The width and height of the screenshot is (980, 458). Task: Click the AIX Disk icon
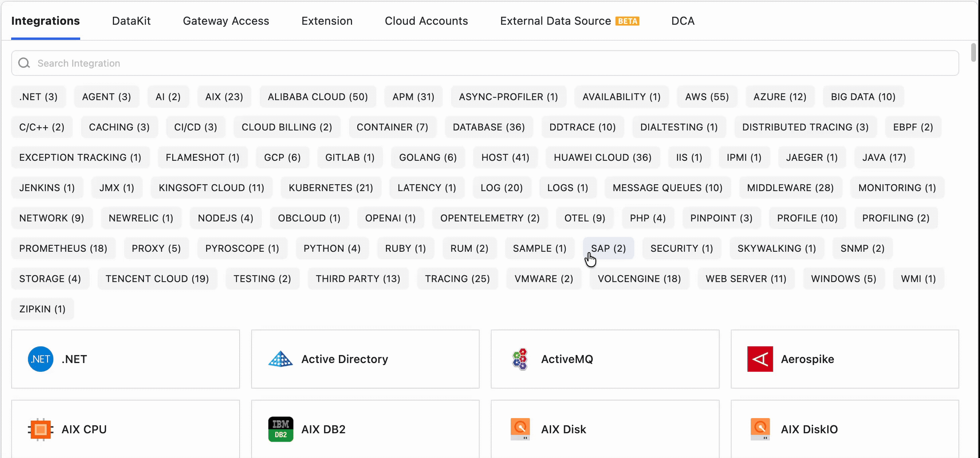click(520, 429)
